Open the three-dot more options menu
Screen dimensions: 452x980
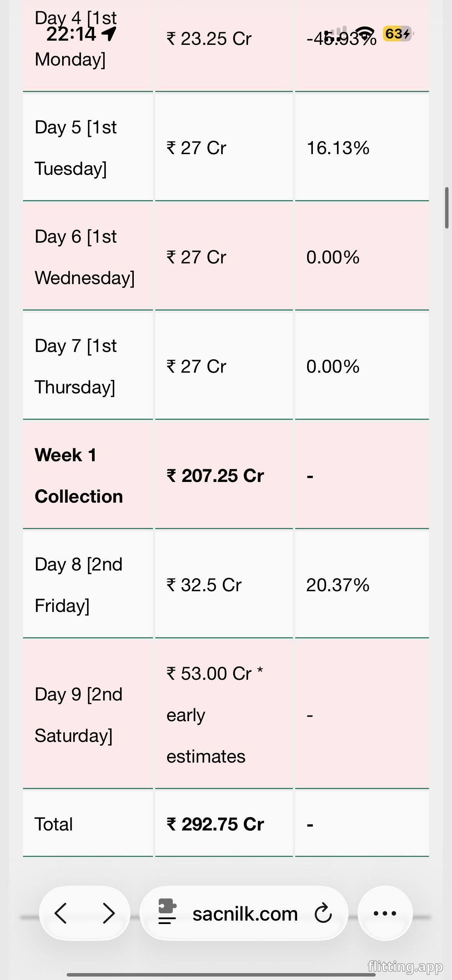pos(385,913)
